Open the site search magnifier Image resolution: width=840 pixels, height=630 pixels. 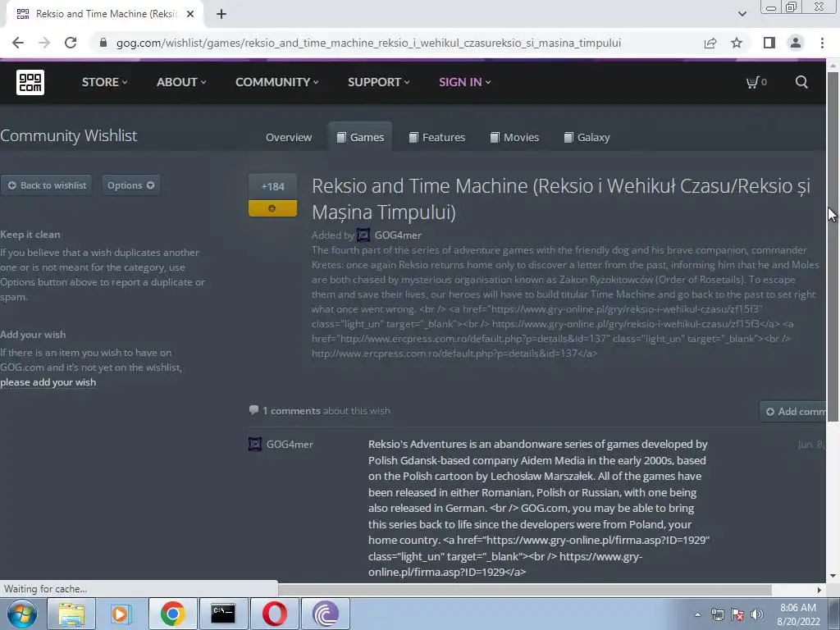tap(801, 82)
